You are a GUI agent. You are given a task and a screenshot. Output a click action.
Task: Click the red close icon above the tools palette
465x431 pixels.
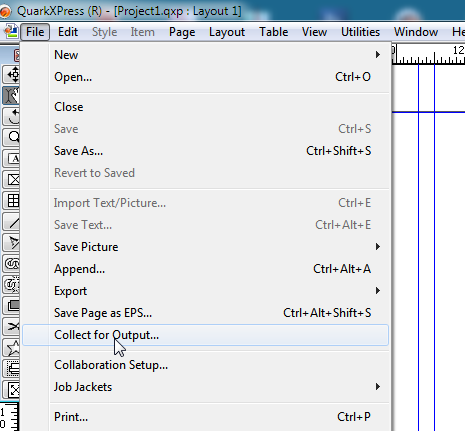(x=16, y=55)
